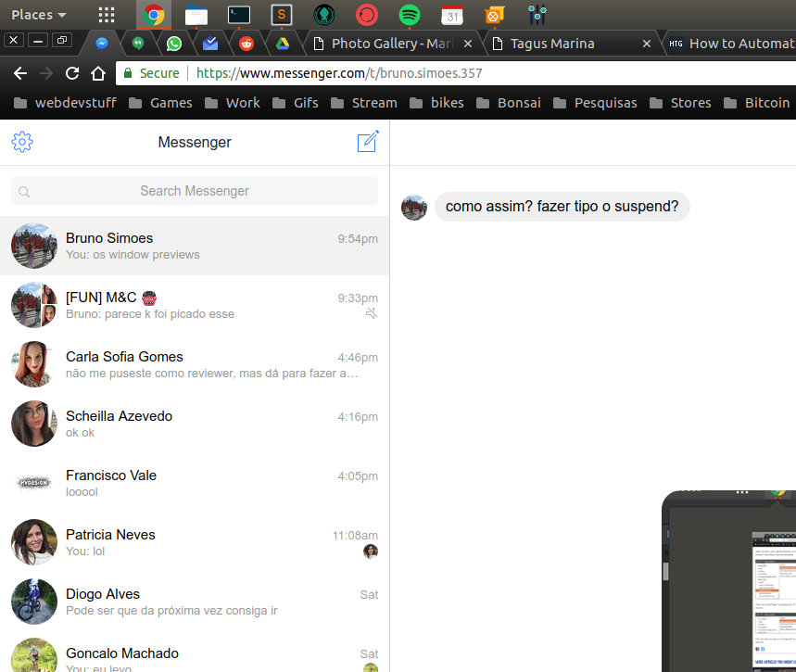796x672 pixels.
Task: Open the [FUN] M&C group chat
Action: click(x=195, y=305)
